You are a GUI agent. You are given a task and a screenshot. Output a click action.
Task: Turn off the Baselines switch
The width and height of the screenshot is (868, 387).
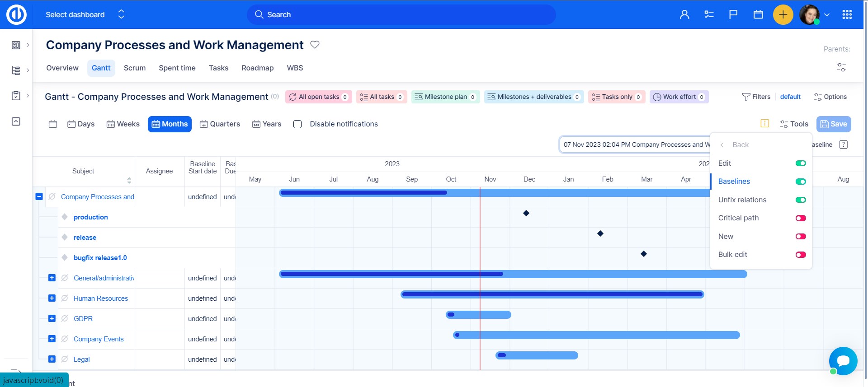point(800,182)
